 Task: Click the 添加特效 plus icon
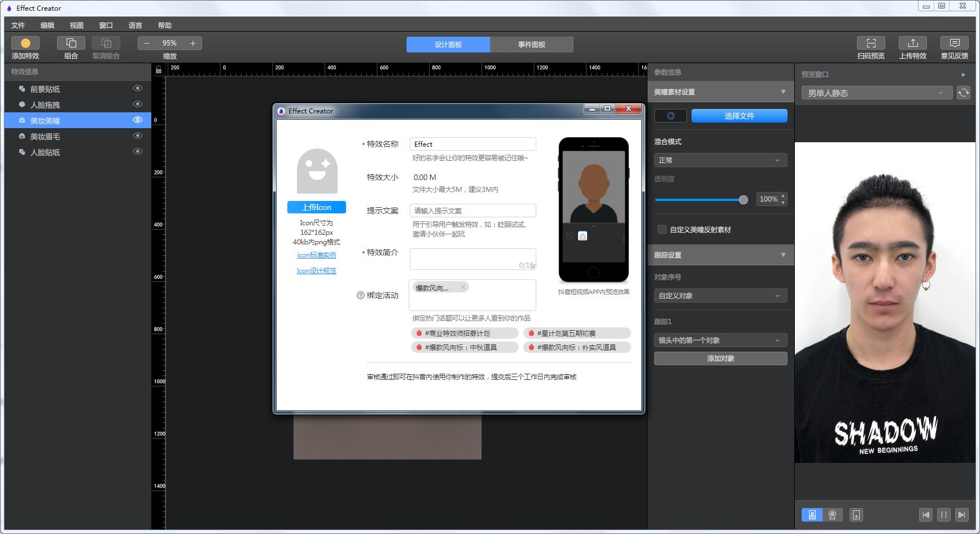point(25,42)
